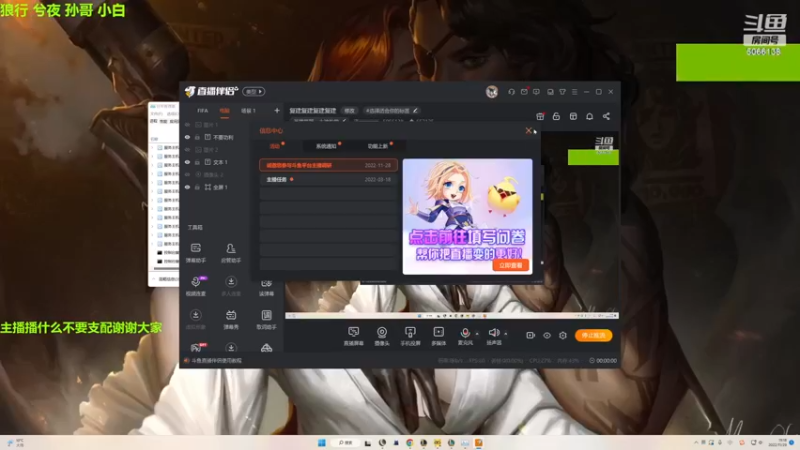800x450 pixels.
Task: Open the 视频连麦 tool with purple badge
Action: coord(195,286)
